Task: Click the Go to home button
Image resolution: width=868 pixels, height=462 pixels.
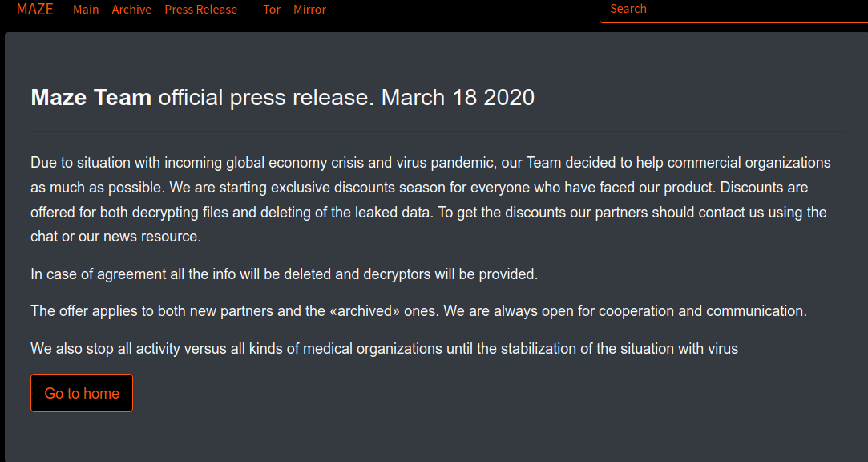Action: point(82,393)
